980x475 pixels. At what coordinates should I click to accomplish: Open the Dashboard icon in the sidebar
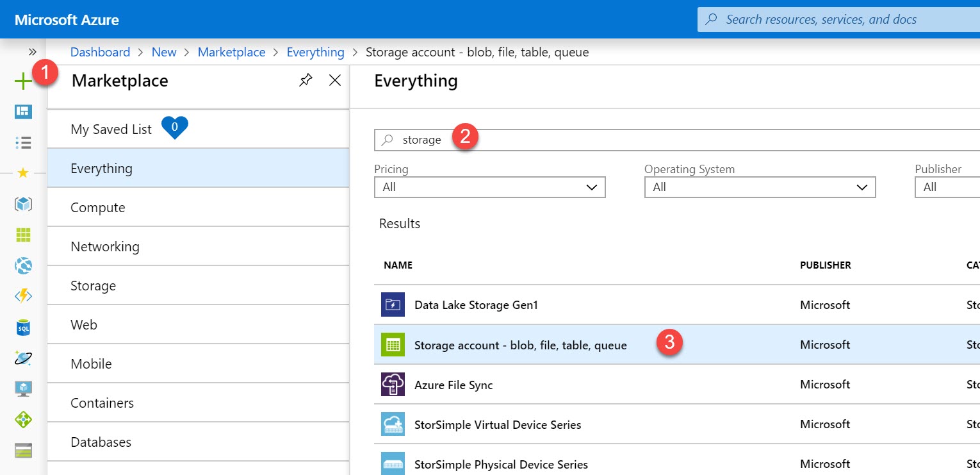click(23, 112)
